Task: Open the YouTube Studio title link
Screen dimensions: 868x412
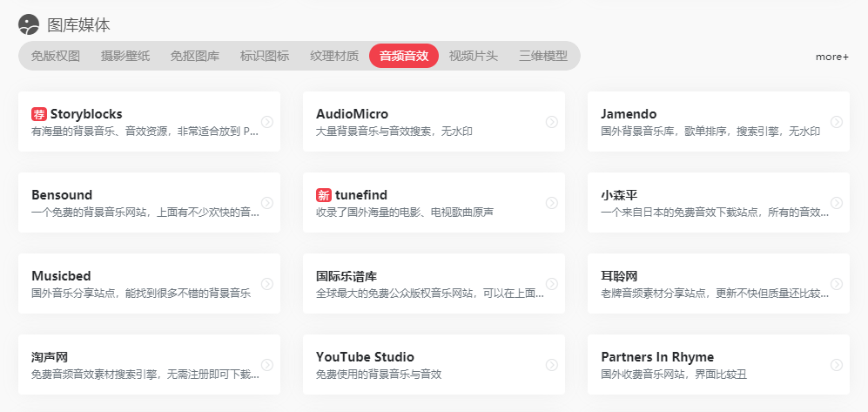Action: (365, 356)
